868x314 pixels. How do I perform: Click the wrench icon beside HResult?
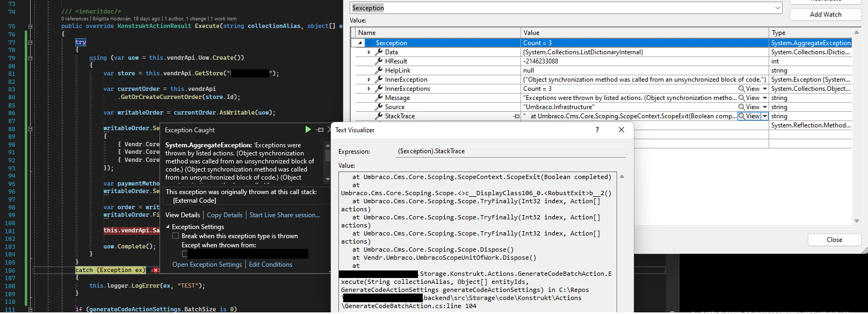(379, 61)
